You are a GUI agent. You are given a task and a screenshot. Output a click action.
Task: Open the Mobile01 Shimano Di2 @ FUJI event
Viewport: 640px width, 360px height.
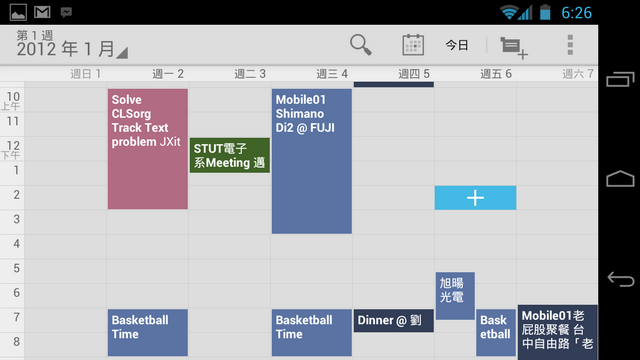[x=312, y=161]
